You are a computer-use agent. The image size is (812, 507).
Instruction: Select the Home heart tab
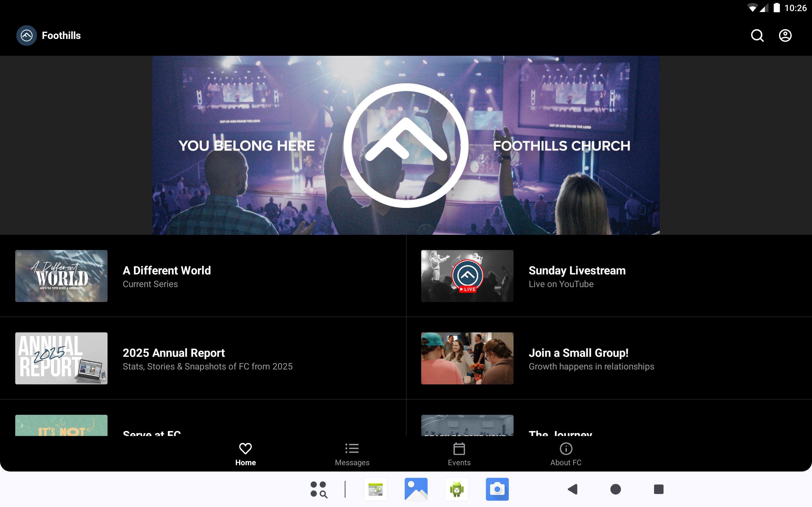(245, 454)
